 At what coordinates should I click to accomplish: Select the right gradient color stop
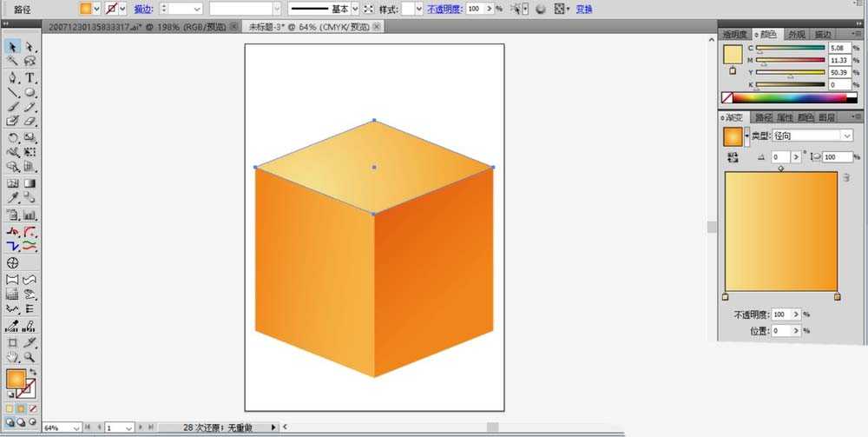point(837,297)
